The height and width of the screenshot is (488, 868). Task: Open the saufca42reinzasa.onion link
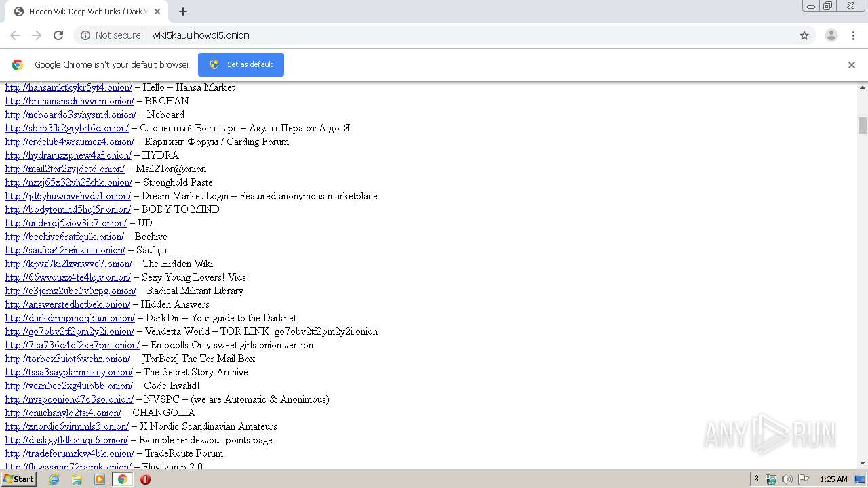click(x=65, y=250)
